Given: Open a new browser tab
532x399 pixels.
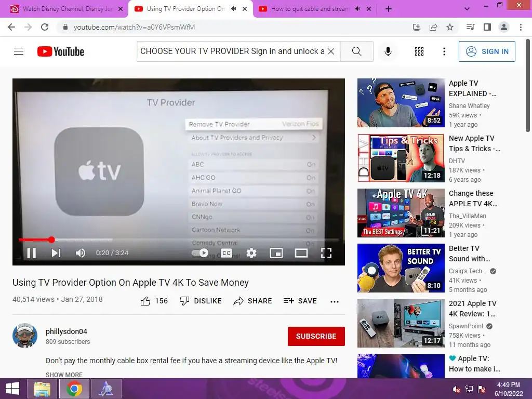Looking at the screenshot, I should (389, 9).
